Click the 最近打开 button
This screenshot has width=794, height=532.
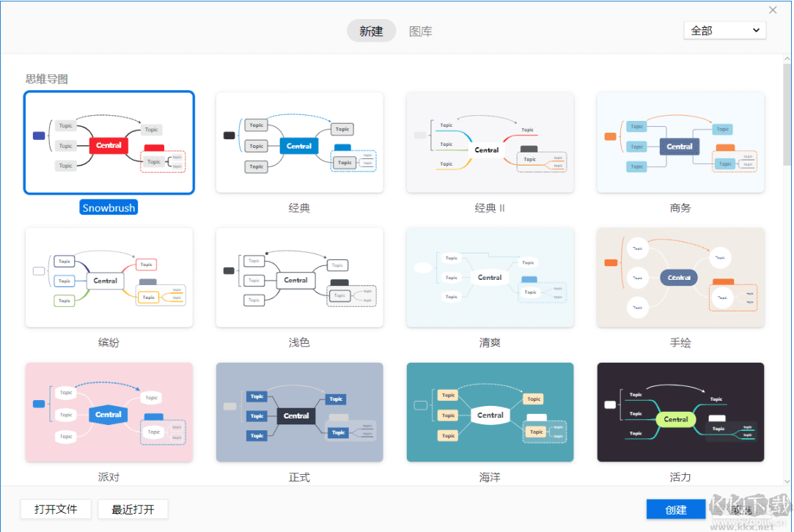[133, 509]
